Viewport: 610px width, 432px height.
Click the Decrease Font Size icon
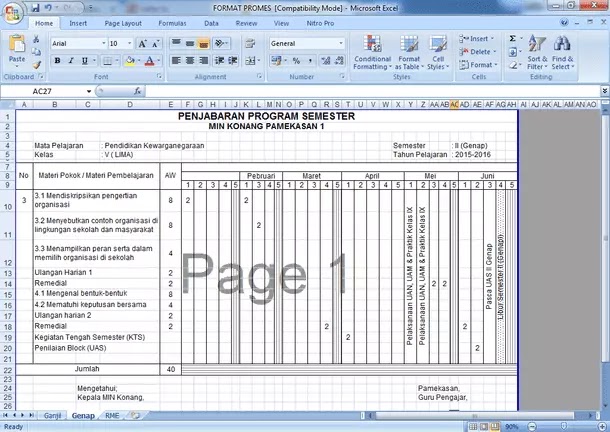coord(156,44)
